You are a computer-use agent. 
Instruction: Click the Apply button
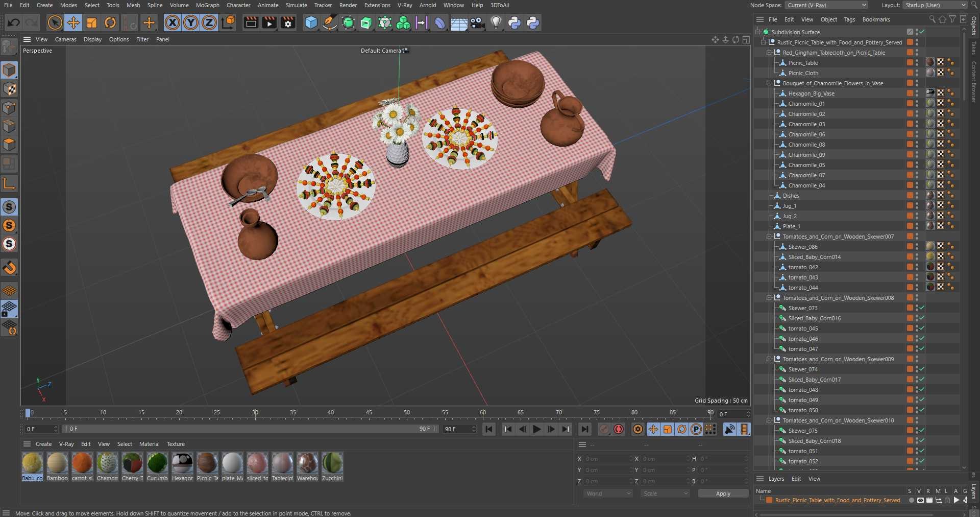coord(723,494)
